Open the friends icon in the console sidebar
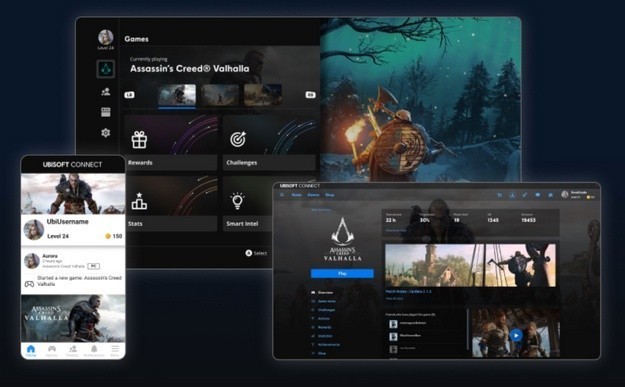The height and width of the screenshot is (387, 625). coord(106,92)
